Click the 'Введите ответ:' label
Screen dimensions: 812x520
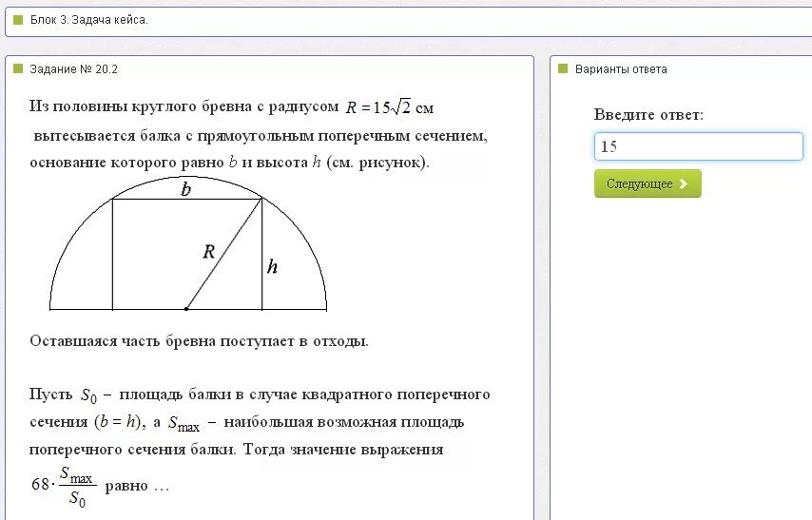[648, 114]
